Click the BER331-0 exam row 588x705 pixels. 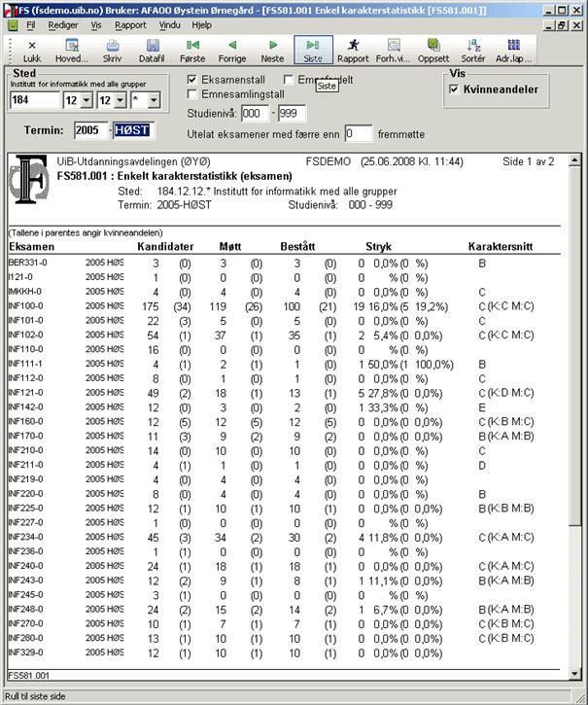[x=284, y=263]
